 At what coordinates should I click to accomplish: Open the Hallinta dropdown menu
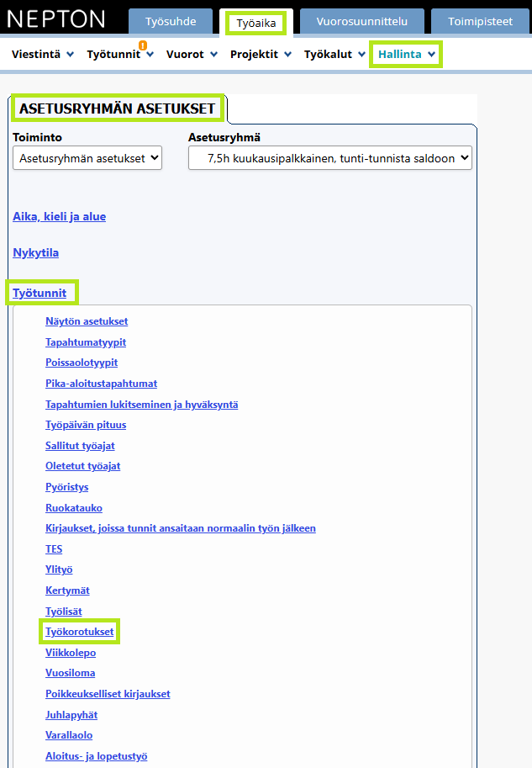(x=406, y=55)
